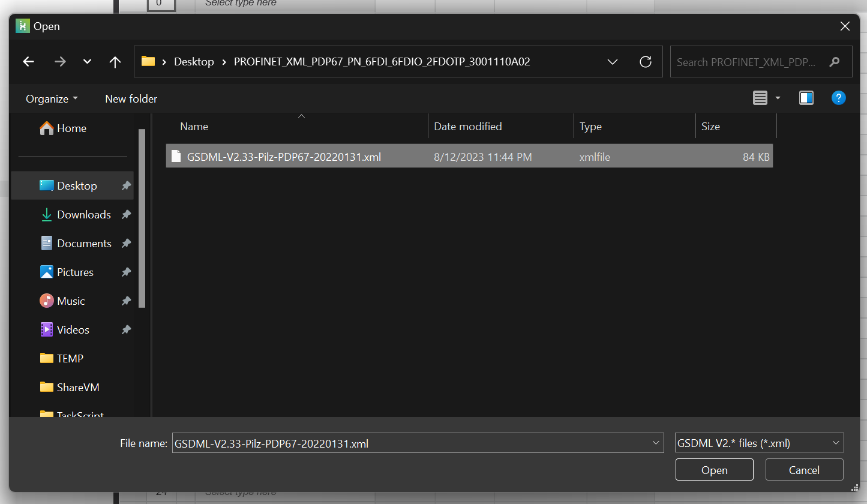Select GSDML-V2.33-Pilz-PDP67-20220131.xml file
Viewport: 867px width, 504px height.
469,156
